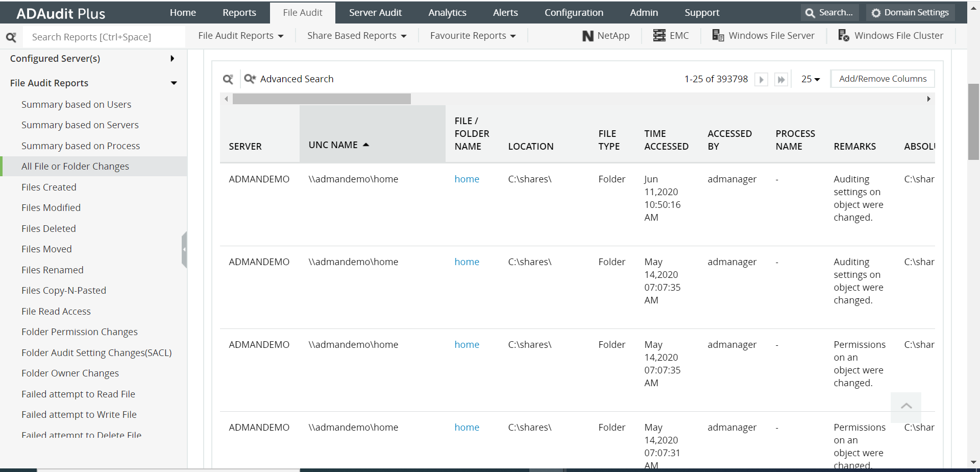This screenshot has width=980, height=472.
Task: Click the page vertical scrollbar thumb
Action: click(973, 122)
